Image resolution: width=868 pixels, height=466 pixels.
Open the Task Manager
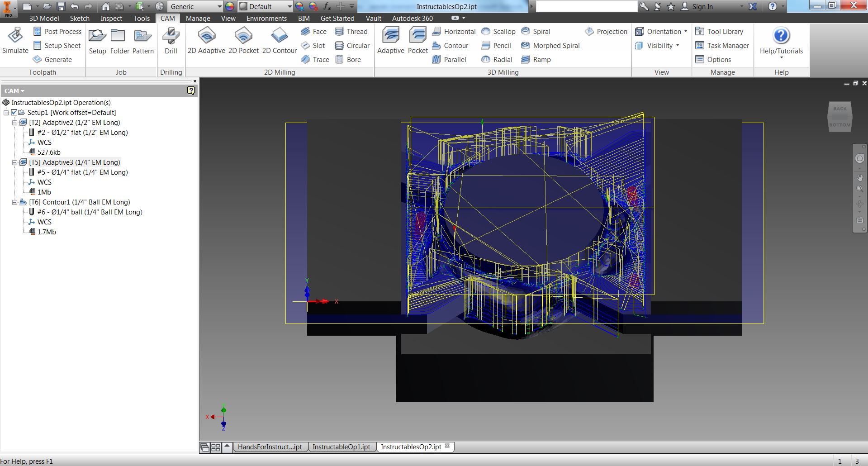point(722,45)
